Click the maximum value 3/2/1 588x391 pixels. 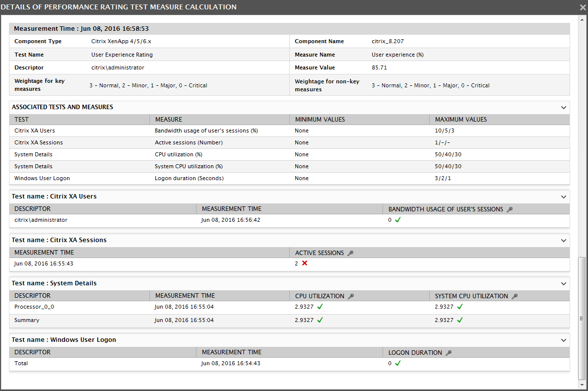tap(443, 179)
